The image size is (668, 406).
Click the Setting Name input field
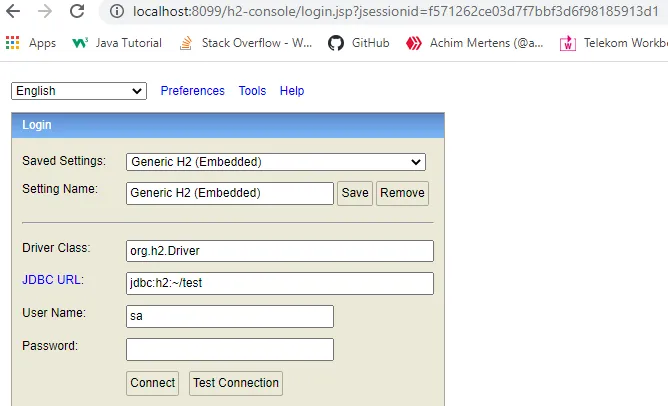[x=230, y=193]
